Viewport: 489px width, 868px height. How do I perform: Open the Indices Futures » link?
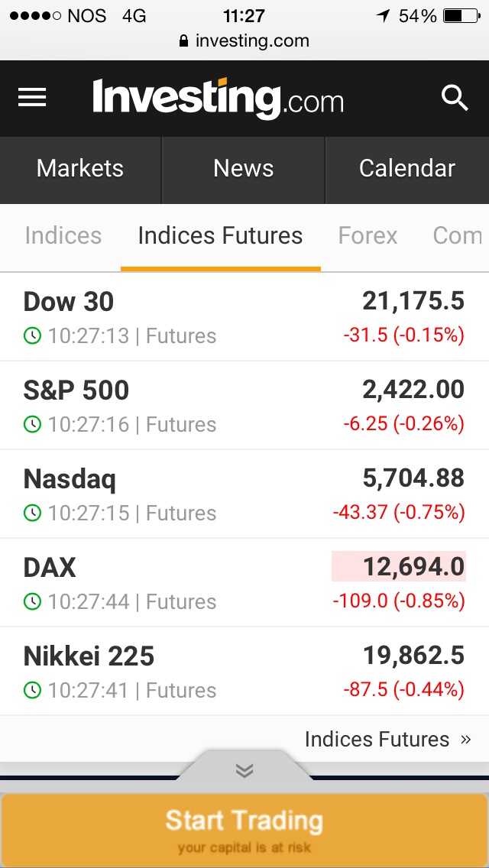click(x=387, y=739)
